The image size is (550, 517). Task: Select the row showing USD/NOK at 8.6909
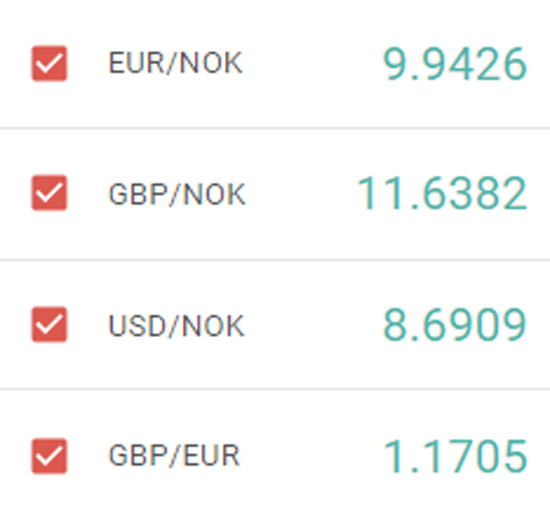coord(275,325)
